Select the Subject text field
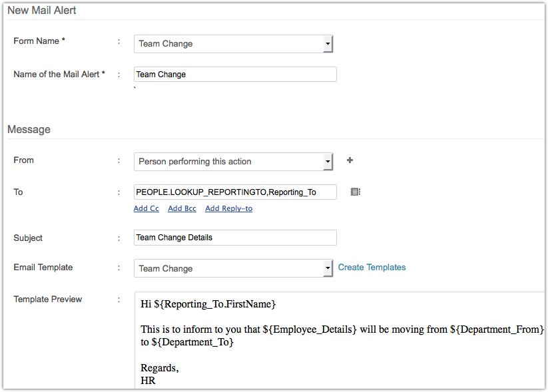 pos(235,238)
